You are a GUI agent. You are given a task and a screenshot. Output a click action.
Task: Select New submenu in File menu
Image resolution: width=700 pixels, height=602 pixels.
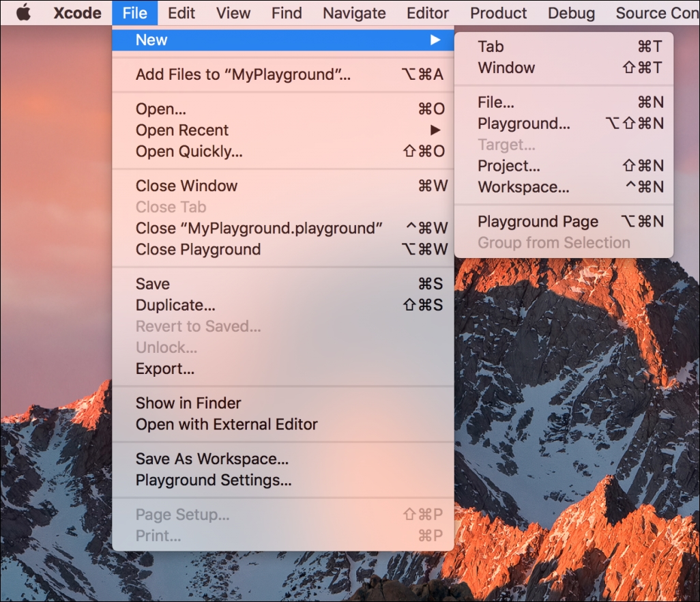click(283, 40)
